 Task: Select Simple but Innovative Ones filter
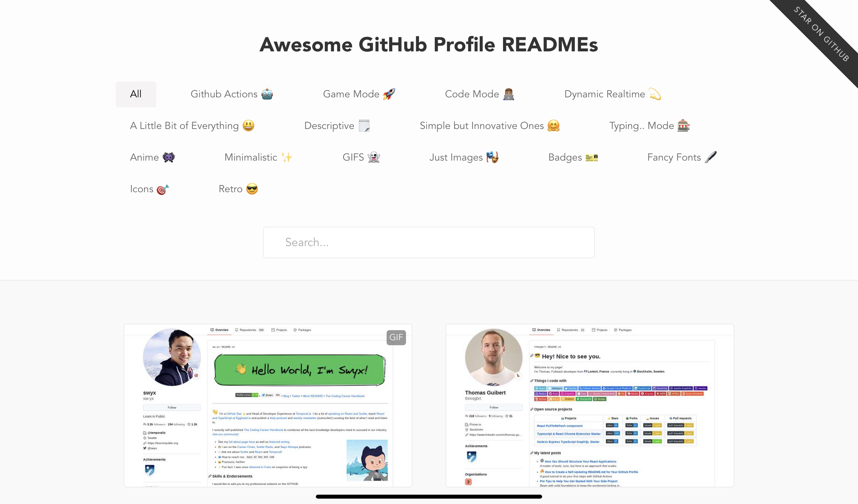489,126
